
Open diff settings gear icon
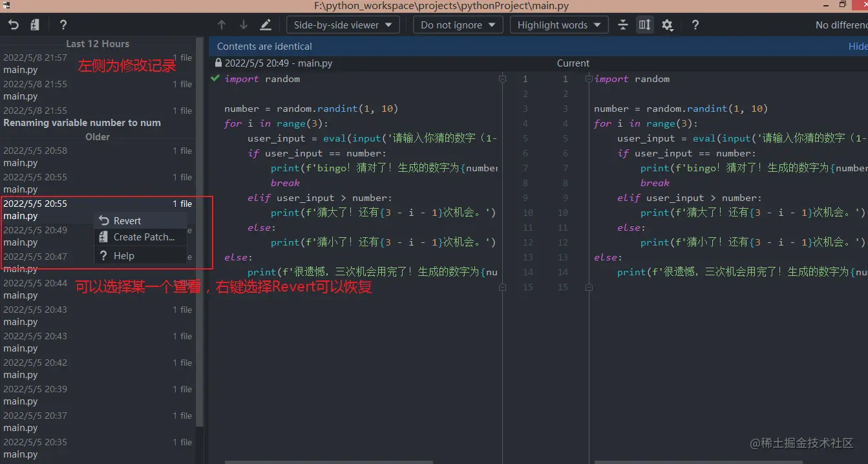pos(667,25)
